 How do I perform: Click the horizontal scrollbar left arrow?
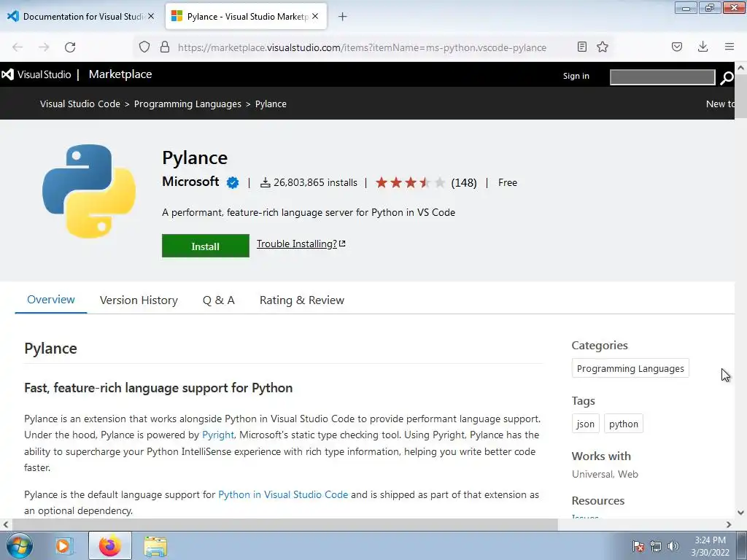point(6,524)
